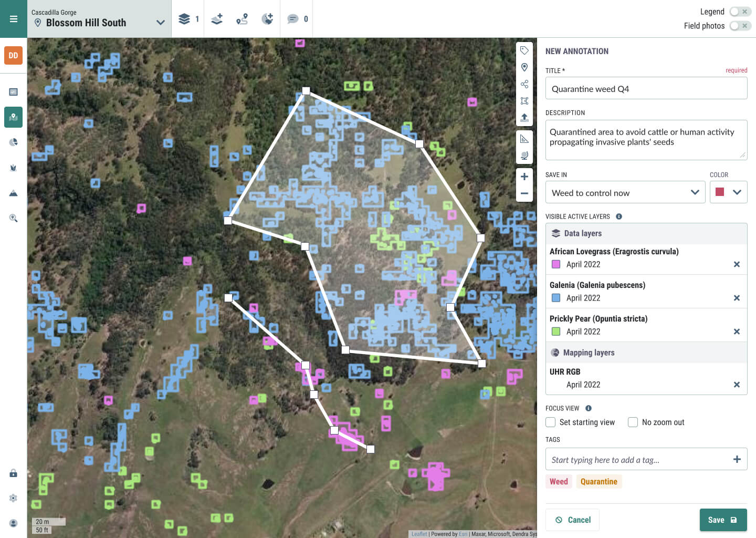Enable the No zoom out option
The height and width of the screenshot is (538, 756).
point(633,422)
